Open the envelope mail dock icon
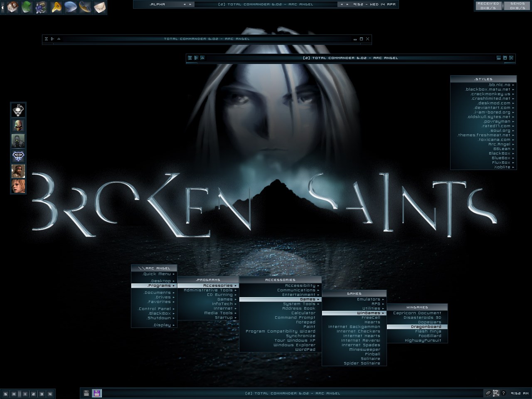 [x=99, y=7]
